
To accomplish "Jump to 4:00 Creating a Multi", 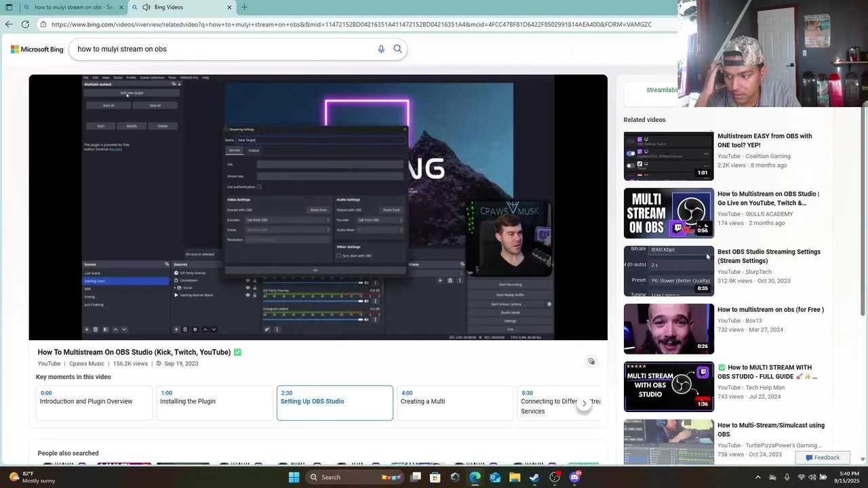I will 454,403.
